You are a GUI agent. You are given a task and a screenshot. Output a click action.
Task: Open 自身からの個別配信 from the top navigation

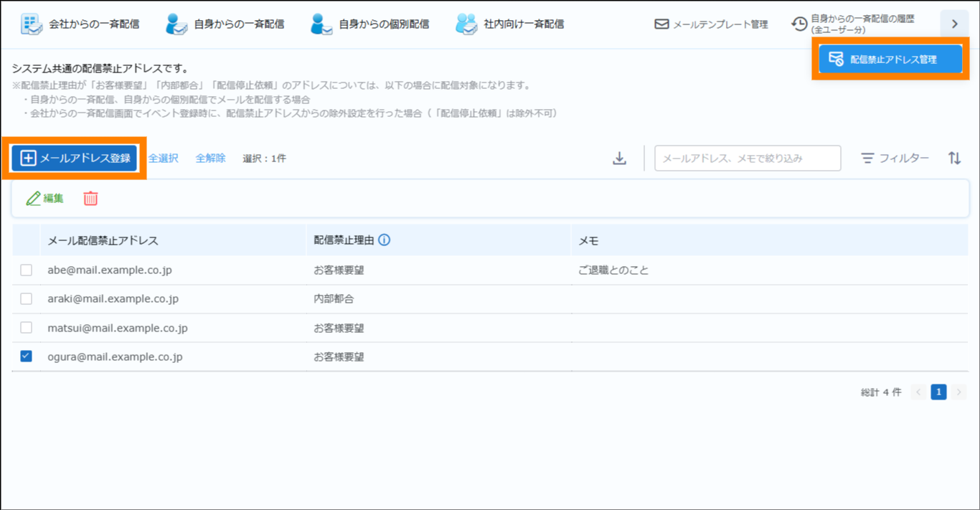[370, 24]
